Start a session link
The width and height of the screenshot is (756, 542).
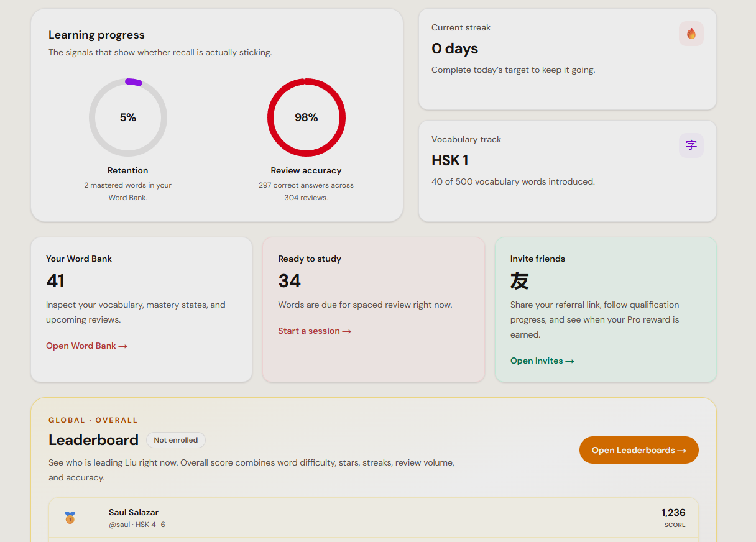pos(315,331)
